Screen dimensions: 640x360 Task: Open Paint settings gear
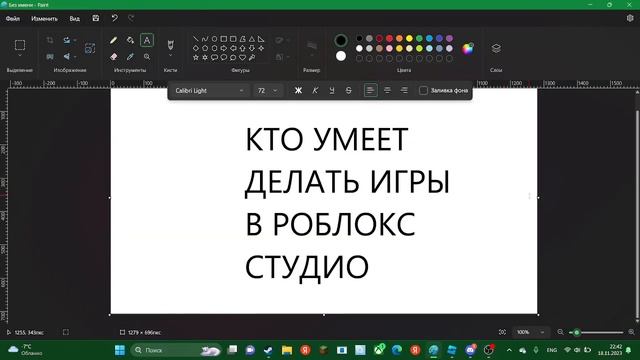630,18
